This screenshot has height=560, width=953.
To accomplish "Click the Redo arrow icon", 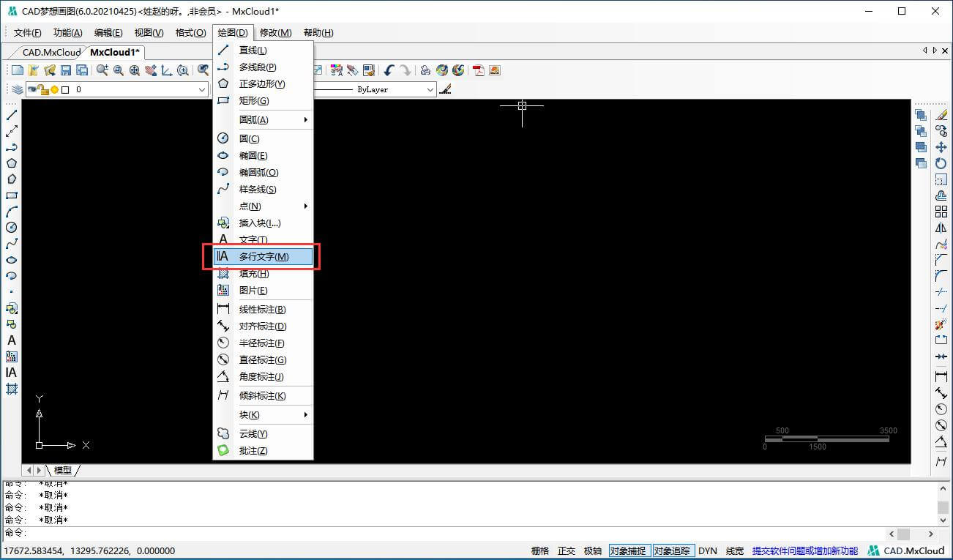I will click(x=405, y=70).
